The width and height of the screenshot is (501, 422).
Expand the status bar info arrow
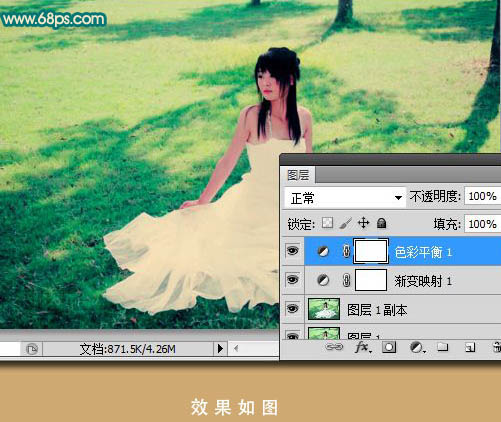[x=220, y=349]
